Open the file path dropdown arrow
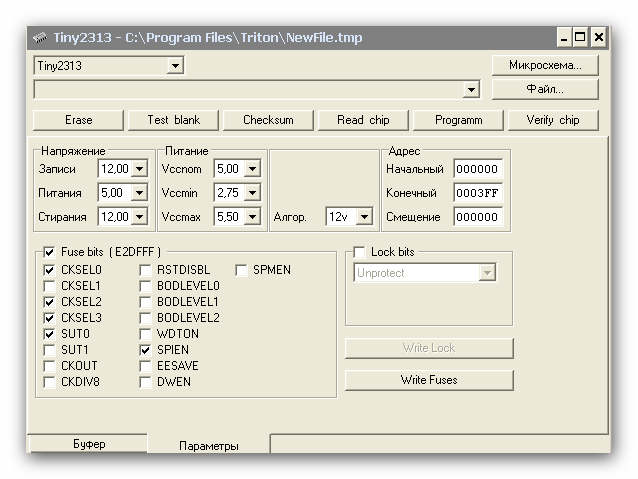The image size is (638, 479). coord(472,90)
